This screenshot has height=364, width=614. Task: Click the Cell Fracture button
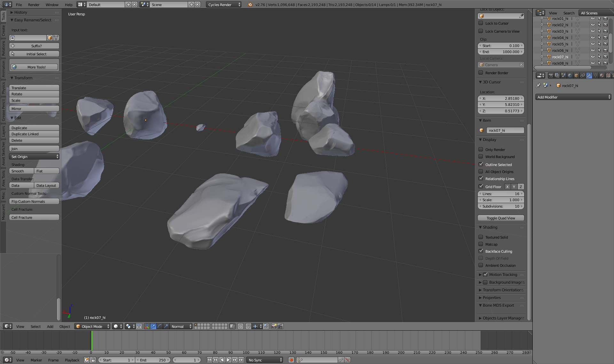click(34, 218)
